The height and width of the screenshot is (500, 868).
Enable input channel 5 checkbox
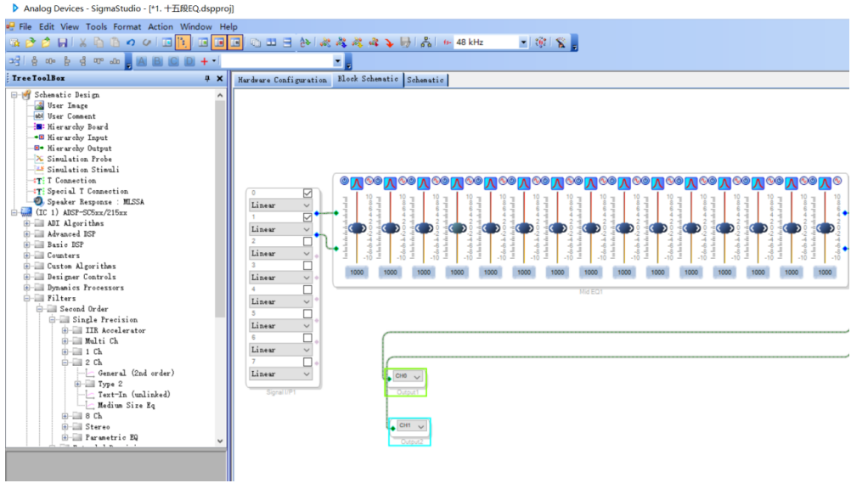pos(307,313)
